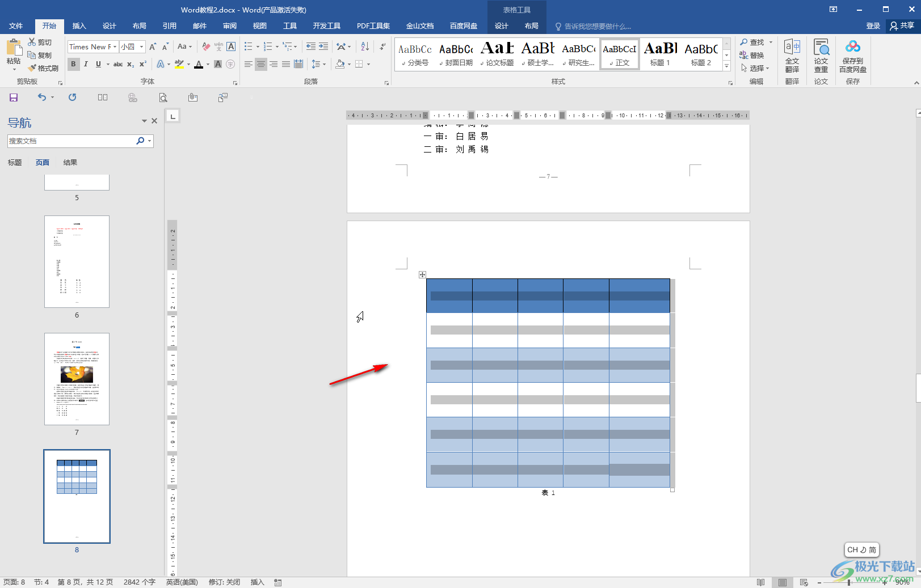The height and width of the screenshot is (588, 921).
Task: Open enclosed characters (字) tool
Action: [230, 64]
